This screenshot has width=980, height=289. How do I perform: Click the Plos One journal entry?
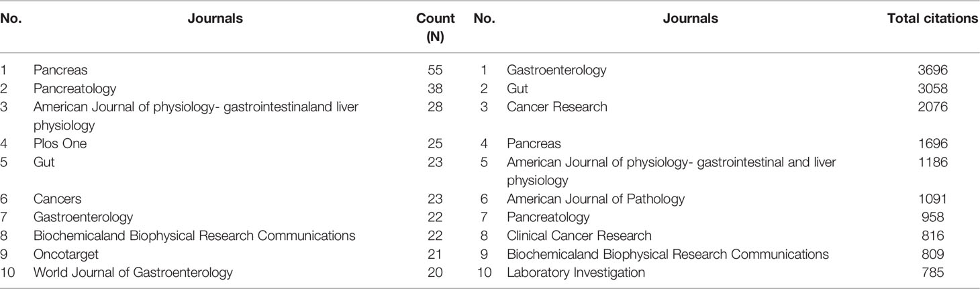(60, 143)
